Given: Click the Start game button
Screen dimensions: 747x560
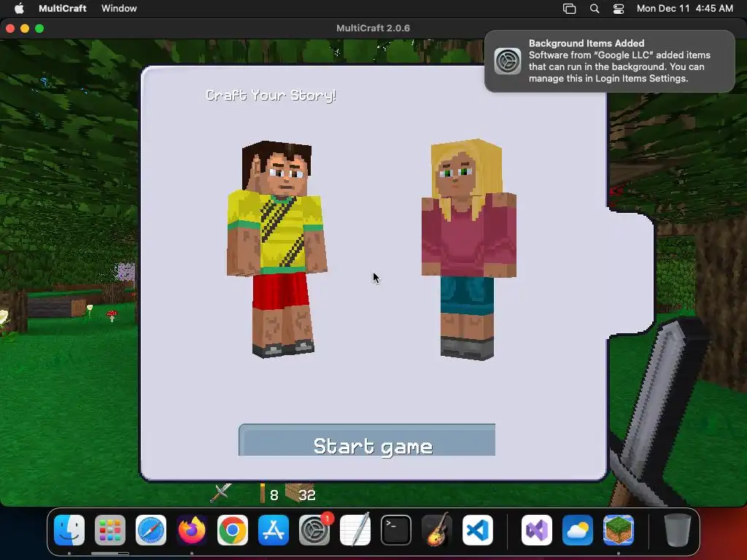Looking at the screenshot, I should point(367,440).
